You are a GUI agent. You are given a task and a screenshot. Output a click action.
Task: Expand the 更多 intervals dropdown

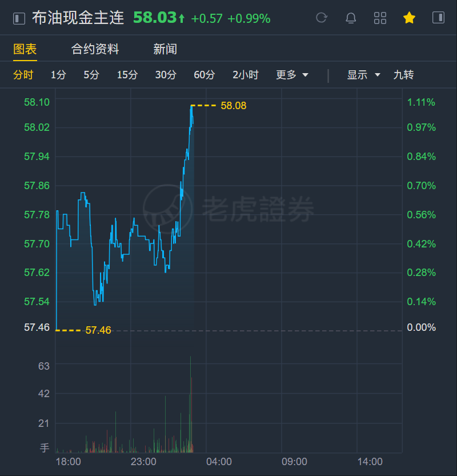[292, 75]
